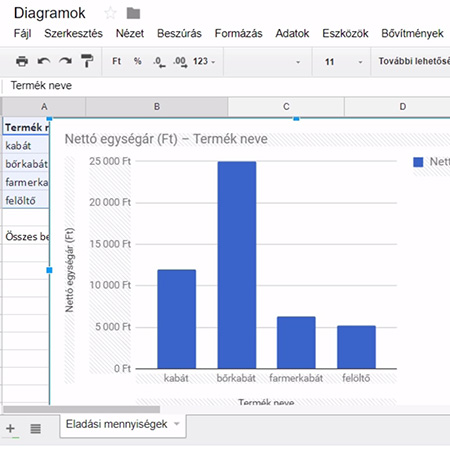450x450 pixels.
Task: Undo the last action
Action: (44, 61)
